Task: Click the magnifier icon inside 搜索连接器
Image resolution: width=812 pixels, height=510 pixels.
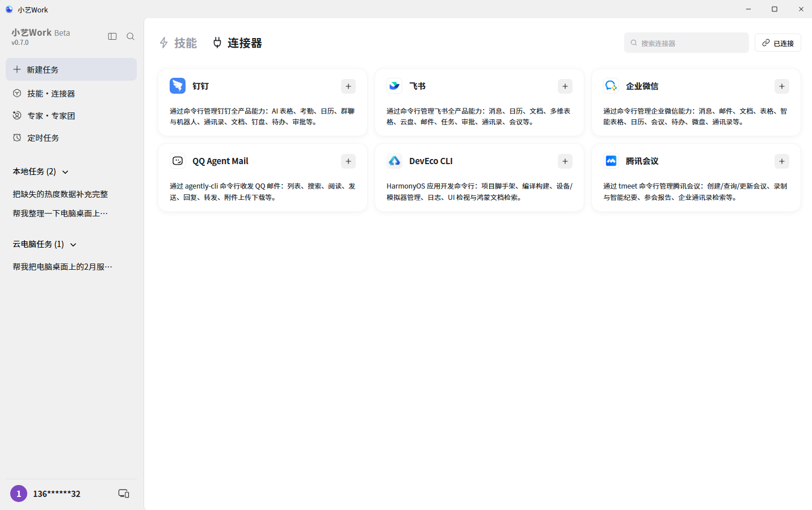Action: (634, 43)
